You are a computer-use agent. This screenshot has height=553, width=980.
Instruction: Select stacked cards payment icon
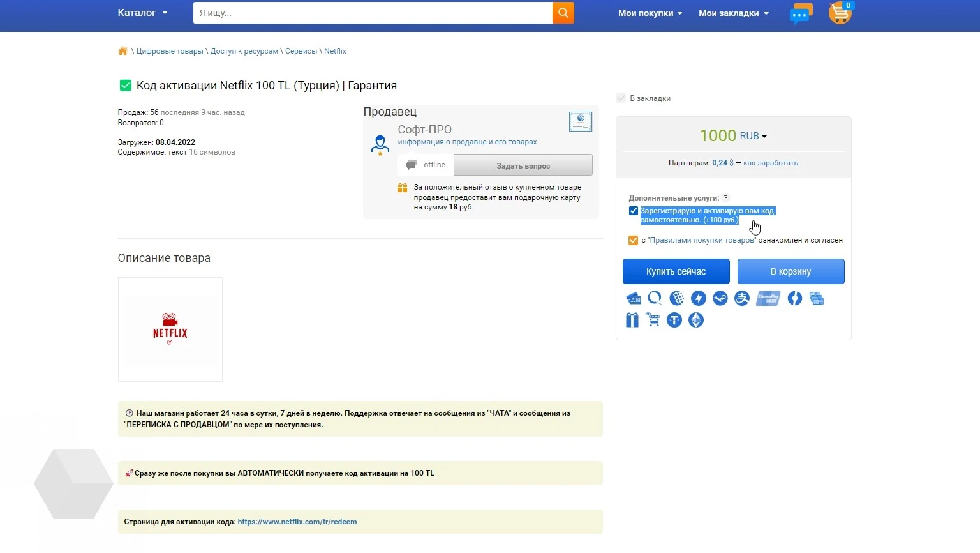tap(817, 298)
